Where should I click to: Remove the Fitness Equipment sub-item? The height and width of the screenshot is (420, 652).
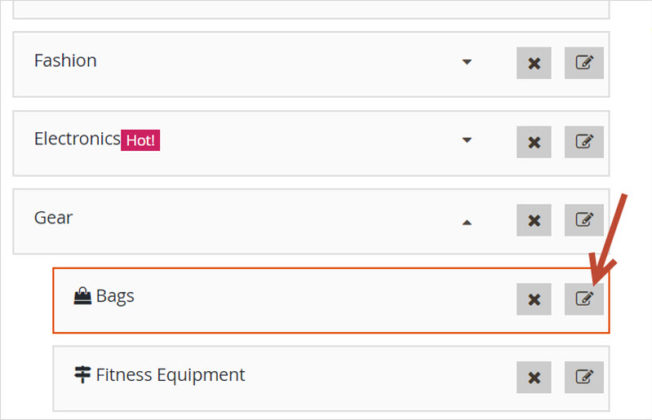[534, 377]
